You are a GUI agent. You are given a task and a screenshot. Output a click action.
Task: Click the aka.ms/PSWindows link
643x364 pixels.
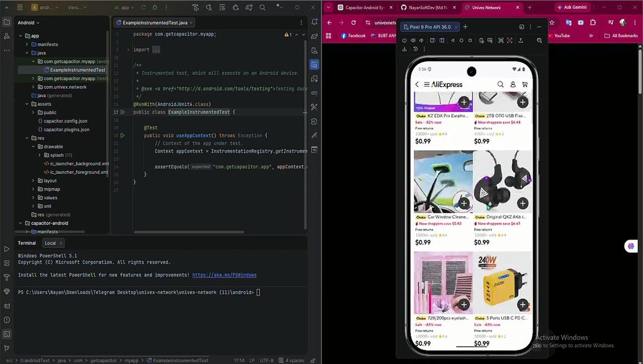click(224, 275)
